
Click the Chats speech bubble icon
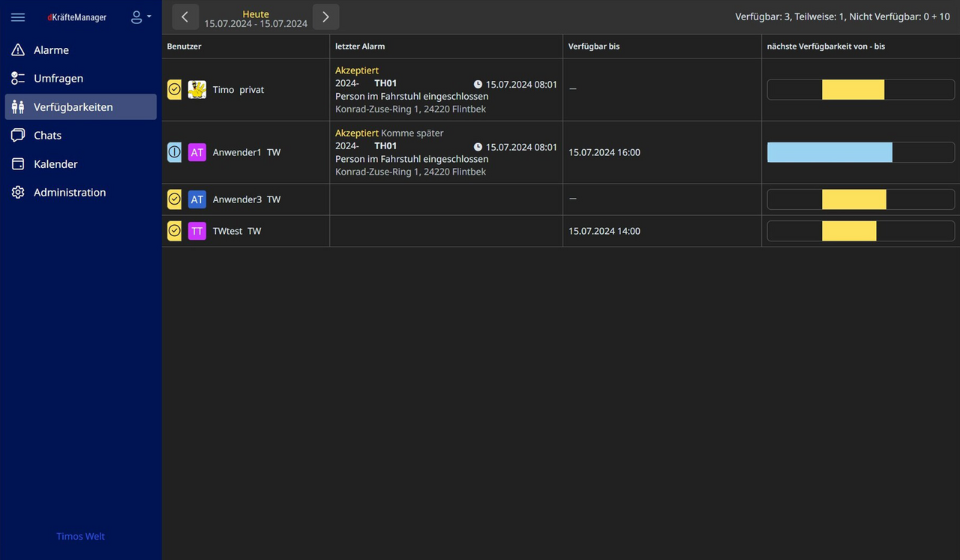pos(18,136)
